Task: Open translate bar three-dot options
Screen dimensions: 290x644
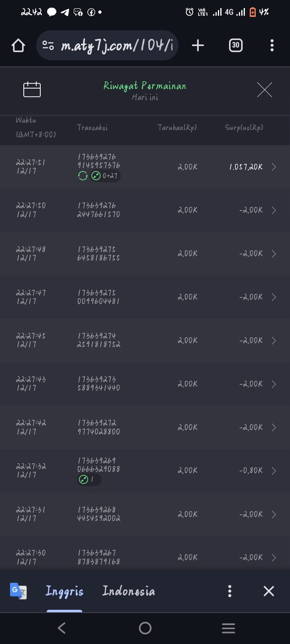Action: (x=230, y=591)
